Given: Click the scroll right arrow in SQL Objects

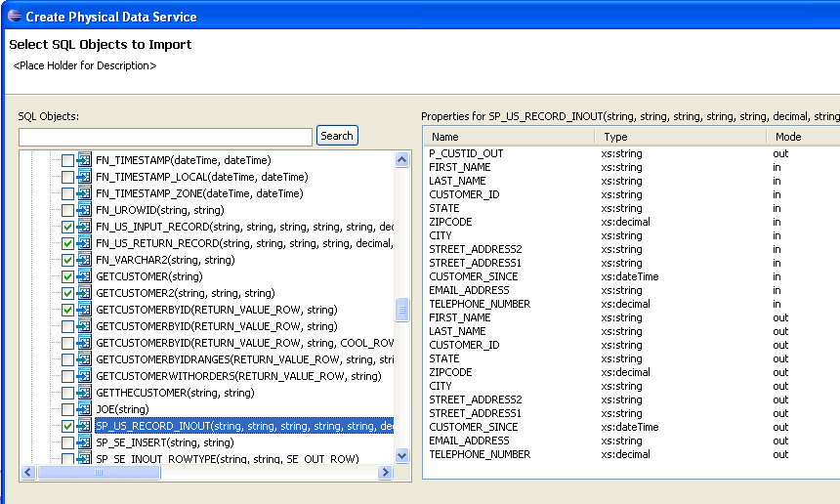Looking at the screenshot, I should (385, 472).
